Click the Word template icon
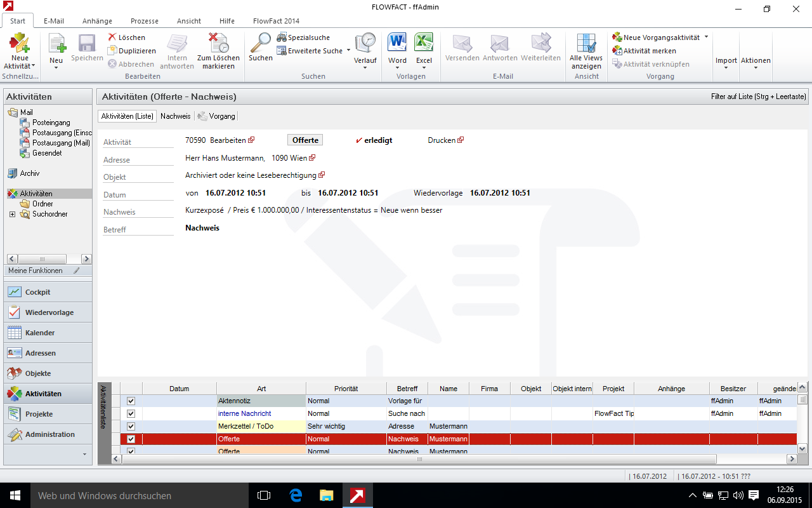The width and height of the screenshot is (812, 508). 397,43
